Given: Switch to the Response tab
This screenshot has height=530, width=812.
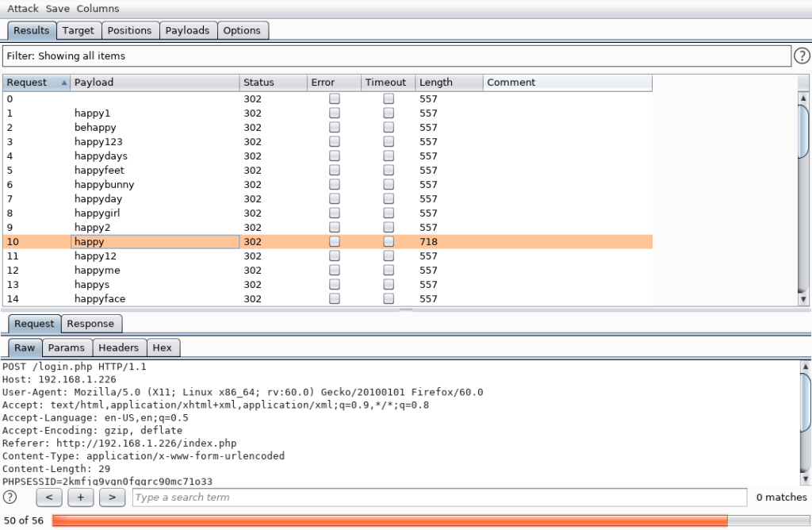Looking at the screenshot, I should [x=90, y=324].
